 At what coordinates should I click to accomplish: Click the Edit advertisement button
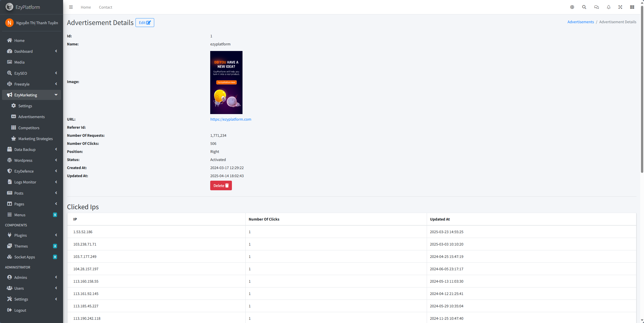coord(145,23)
